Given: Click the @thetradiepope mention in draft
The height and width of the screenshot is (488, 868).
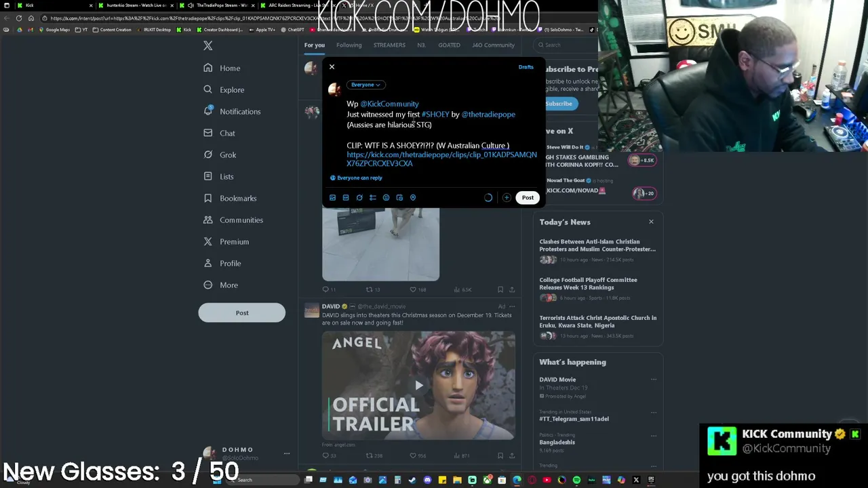Looking at the screenshot, I should click(488, 115).
